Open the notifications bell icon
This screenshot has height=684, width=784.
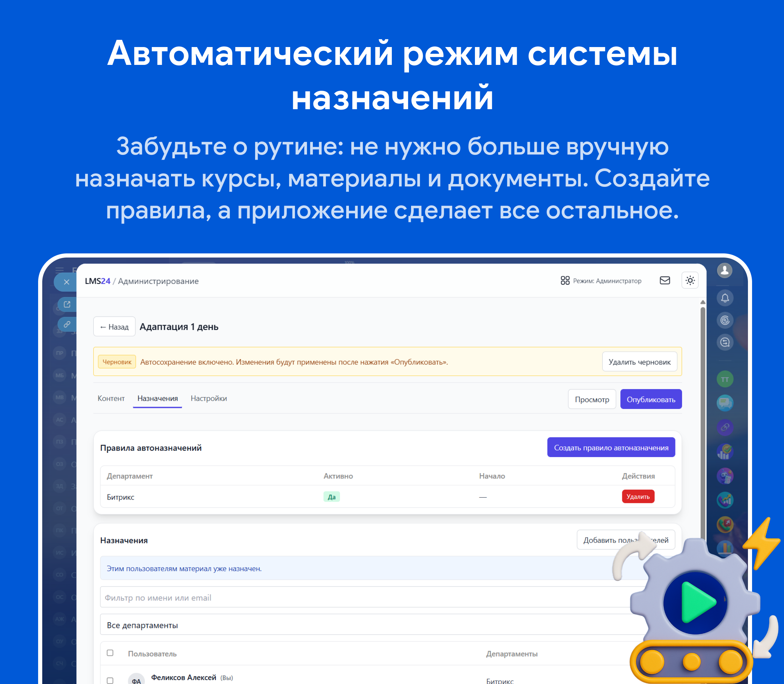point(725,298)
